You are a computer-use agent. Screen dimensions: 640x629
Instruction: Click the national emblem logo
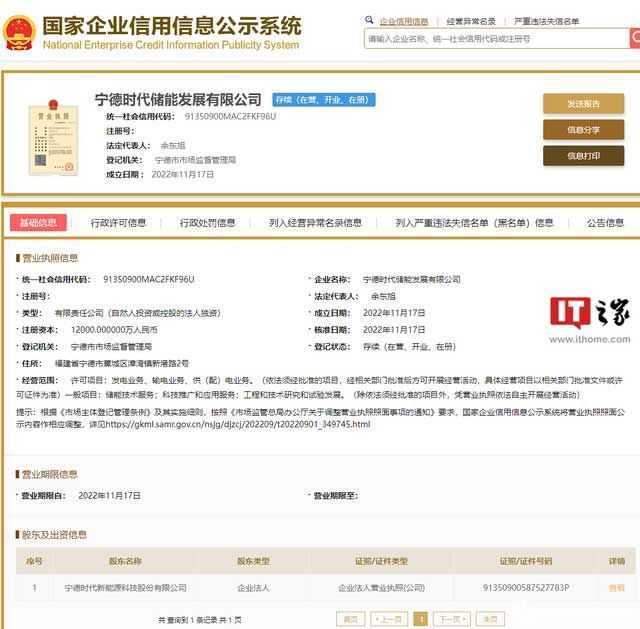[19, 33]
